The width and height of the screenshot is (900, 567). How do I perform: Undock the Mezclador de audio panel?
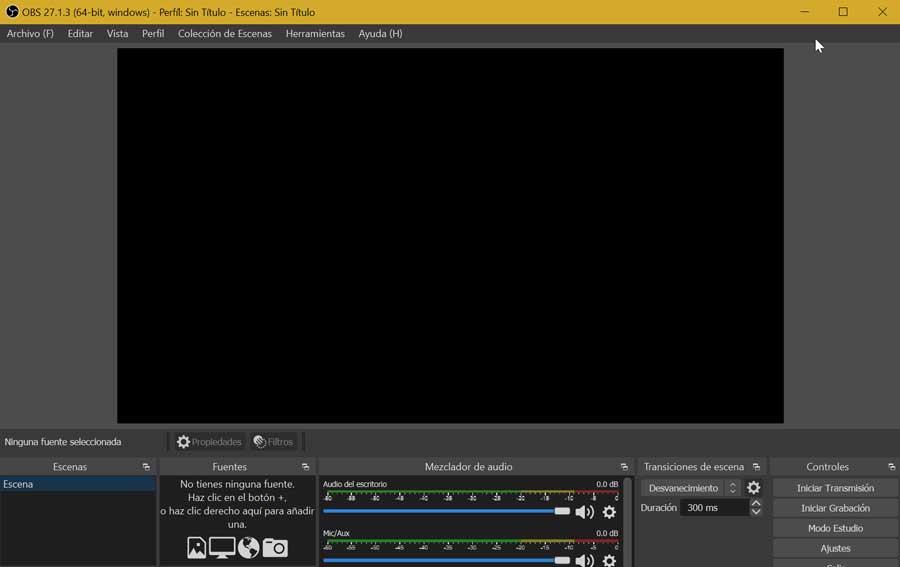click(x=624, y=467)
